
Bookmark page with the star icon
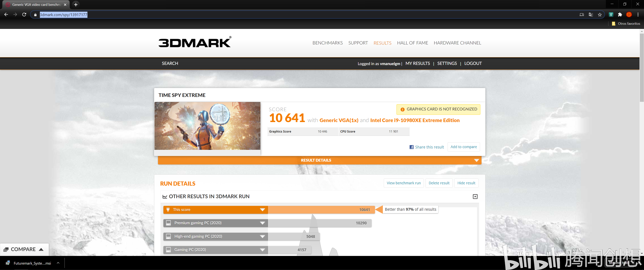pos(600,14)
